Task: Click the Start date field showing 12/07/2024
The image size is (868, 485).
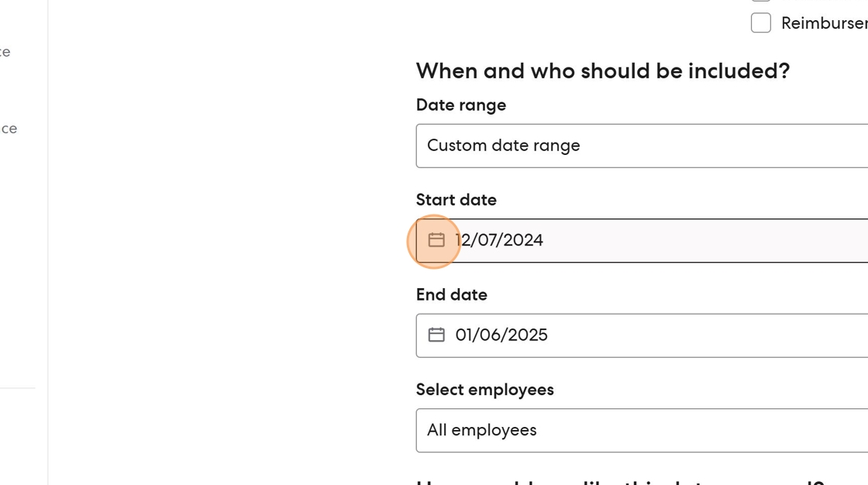Action: 659,240
